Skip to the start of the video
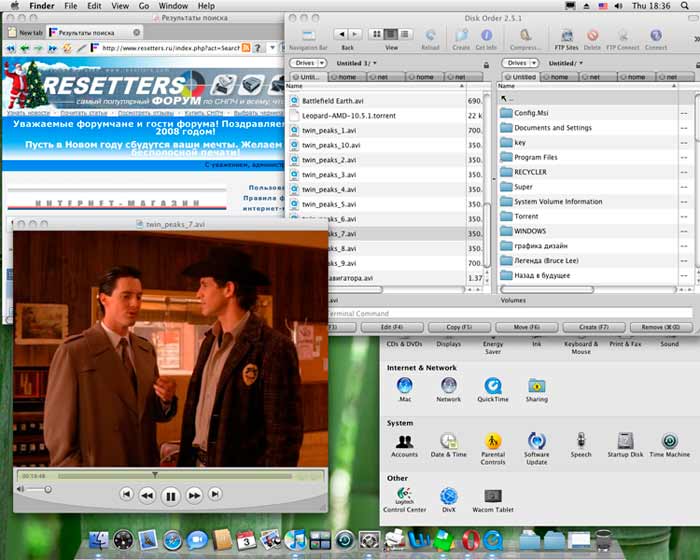 [126, 494]
